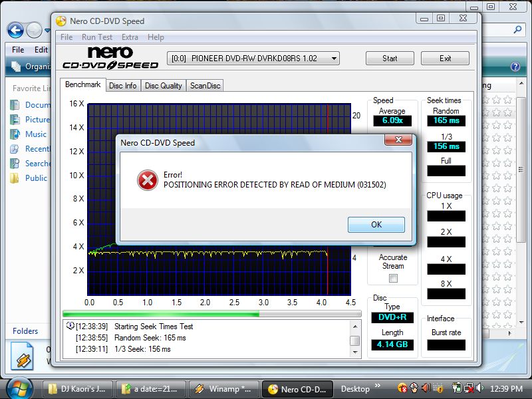The height and width of the screenshot is (399, 532).
Task: Click the red error icon in dialog
Action: 147,180
